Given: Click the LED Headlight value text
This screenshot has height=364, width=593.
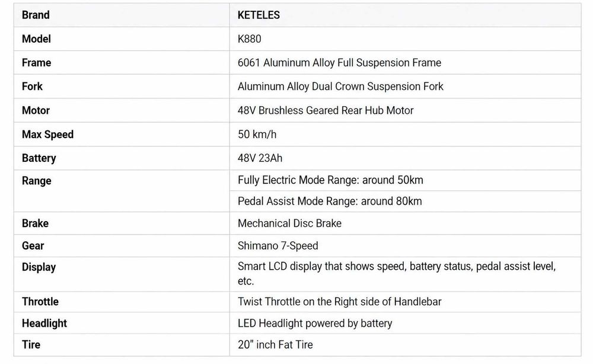Looking at the screenshot, I should (x=315, y=323).
